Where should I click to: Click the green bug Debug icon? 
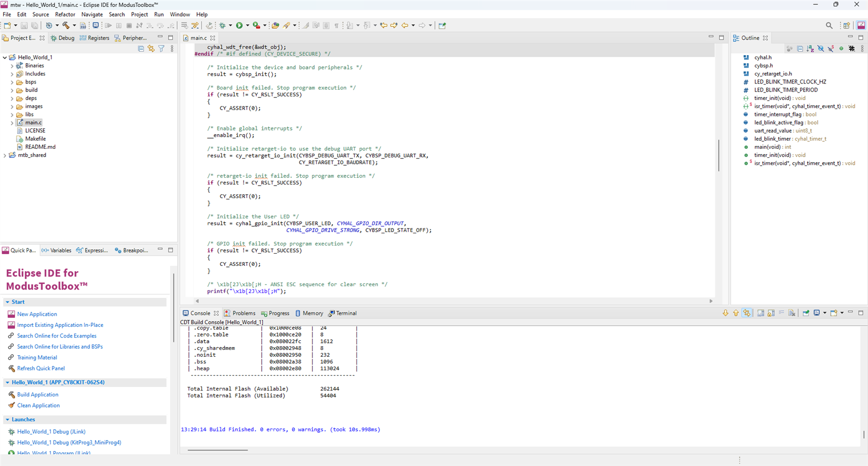point(222,25)
